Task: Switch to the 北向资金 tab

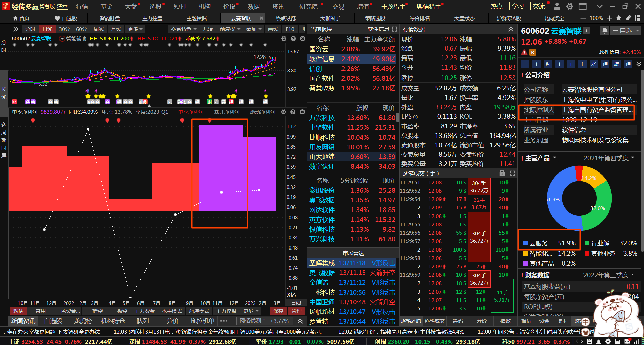Action: (554, 18)
